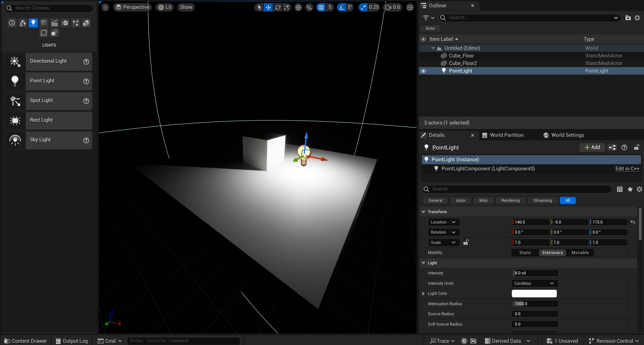
Task: Toggle grid snapping button
Action: coord(321,8)
